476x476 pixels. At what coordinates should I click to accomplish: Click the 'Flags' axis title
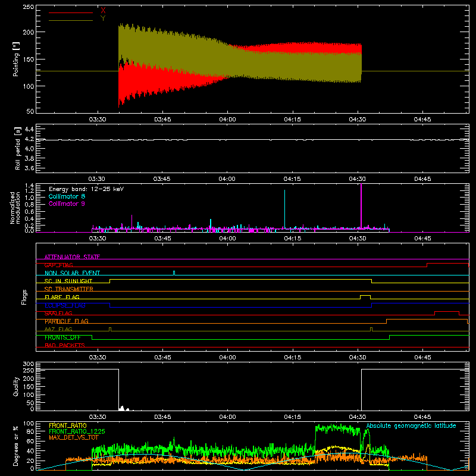point(24,297)
